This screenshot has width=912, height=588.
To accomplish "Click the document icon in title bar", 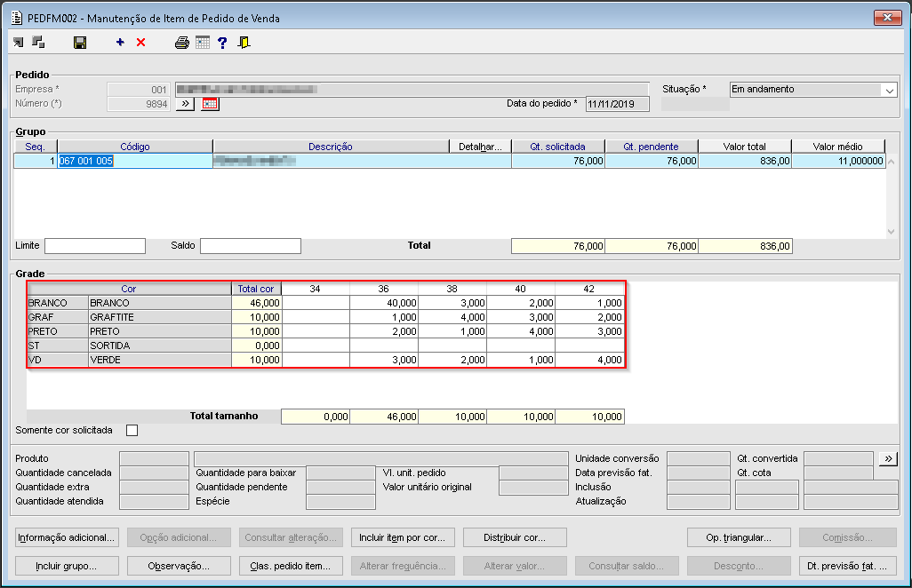I will [17, 18].
